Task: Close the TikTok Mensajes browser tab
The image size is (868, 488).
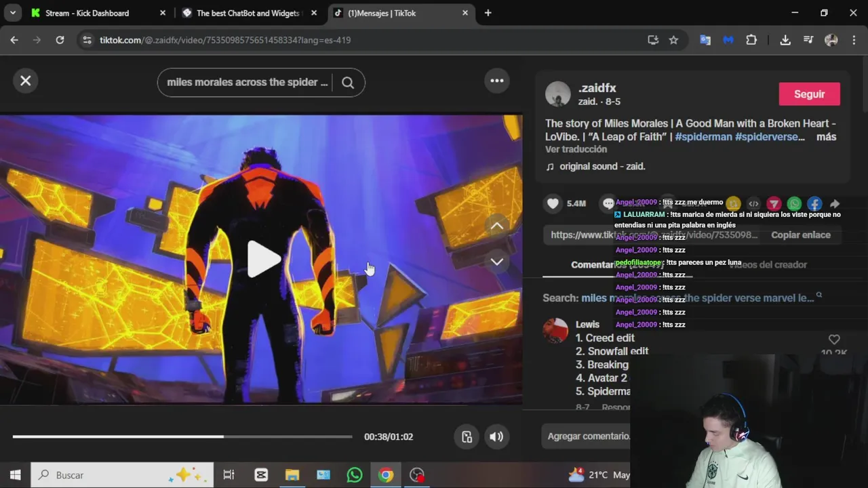Action: point(465,13)
